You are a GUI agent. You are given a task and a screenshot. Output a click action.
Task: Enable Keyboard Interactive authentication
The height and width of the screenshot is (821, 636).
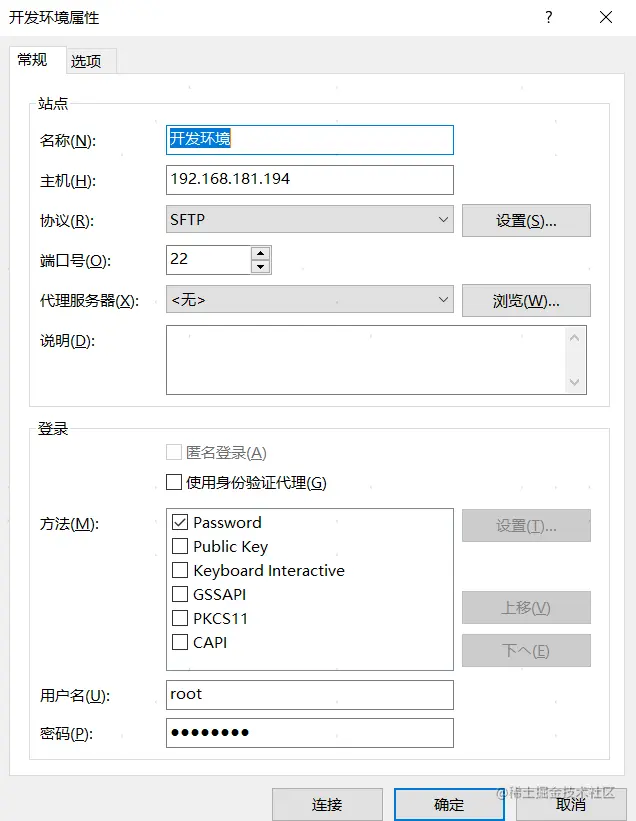click(180, 570)
